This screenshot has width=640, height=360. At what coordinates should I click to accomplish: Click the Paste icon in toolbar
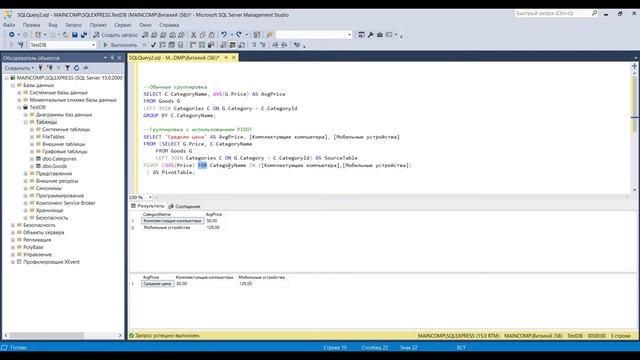pyautogui.click(x=211, y=35)
